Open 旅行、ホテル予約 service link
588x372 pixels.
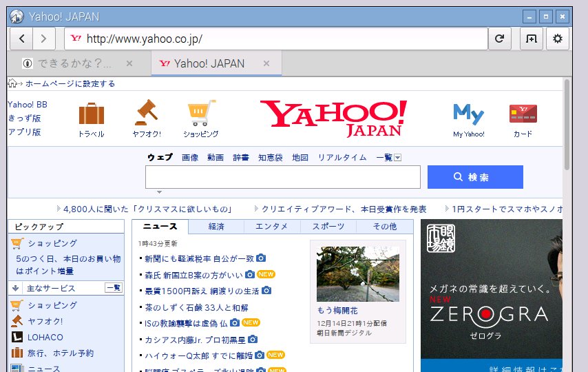61,353
